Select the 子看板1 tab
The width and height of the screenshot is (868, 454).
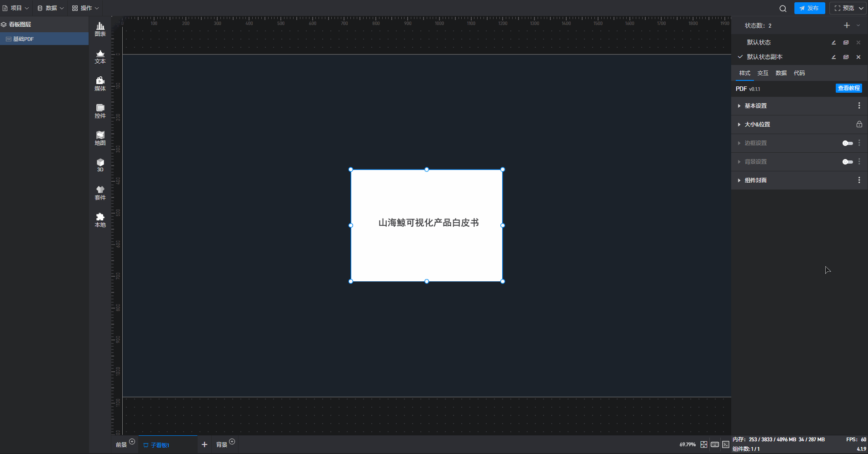(168, 445)
